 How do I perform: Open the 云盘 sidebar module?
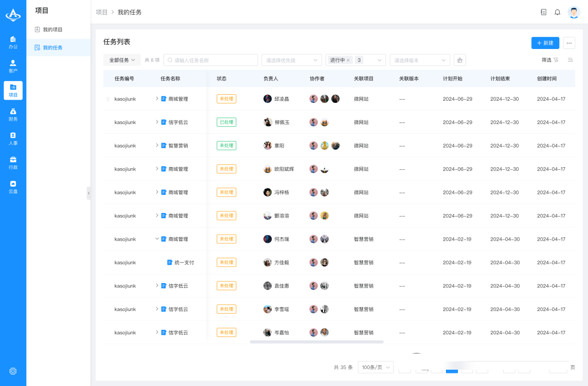point(13,187)
